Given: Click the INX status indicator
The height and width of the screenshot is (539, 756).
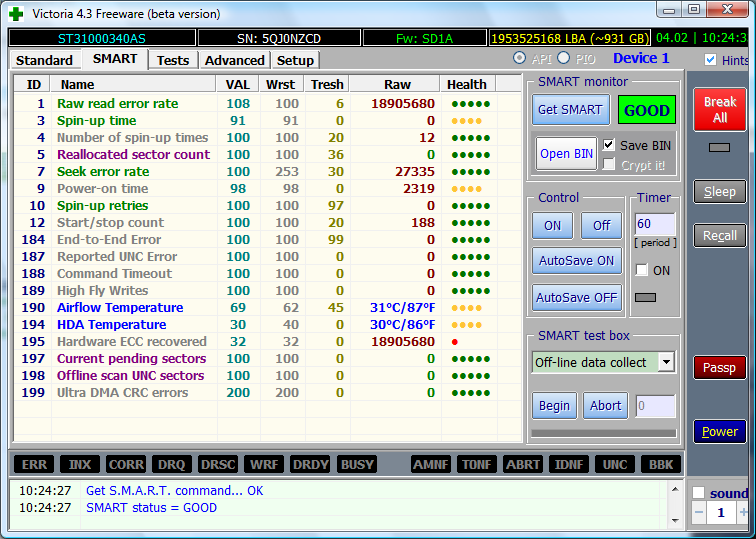Looking at the screenshot, I should 80,465.
